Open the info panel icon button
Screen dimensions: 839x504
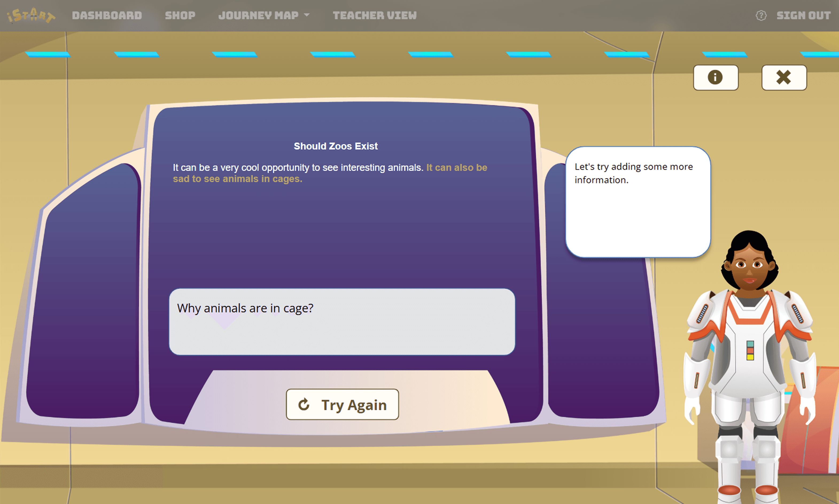pyautogui.click(x=715, y=77)
